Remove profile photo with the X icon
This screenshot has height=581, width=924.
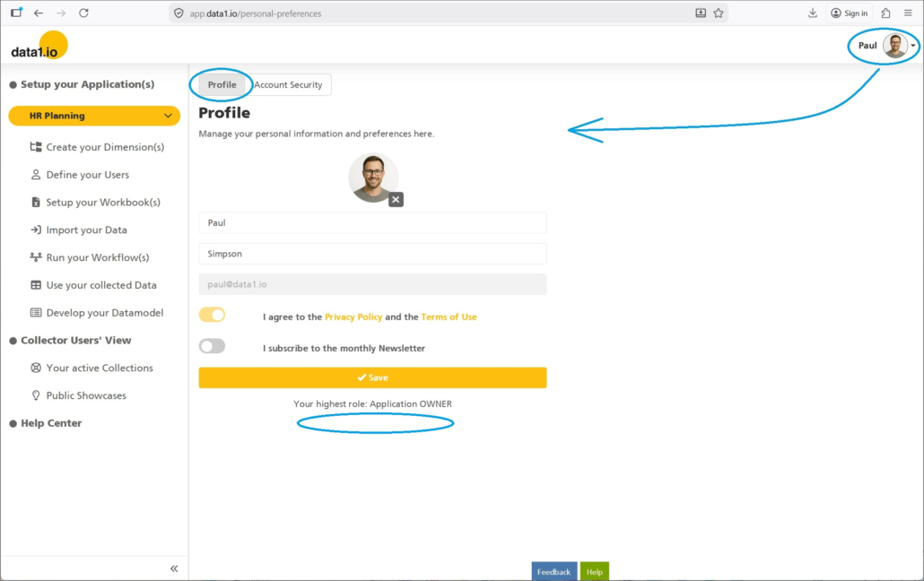[x=396, y=200]
